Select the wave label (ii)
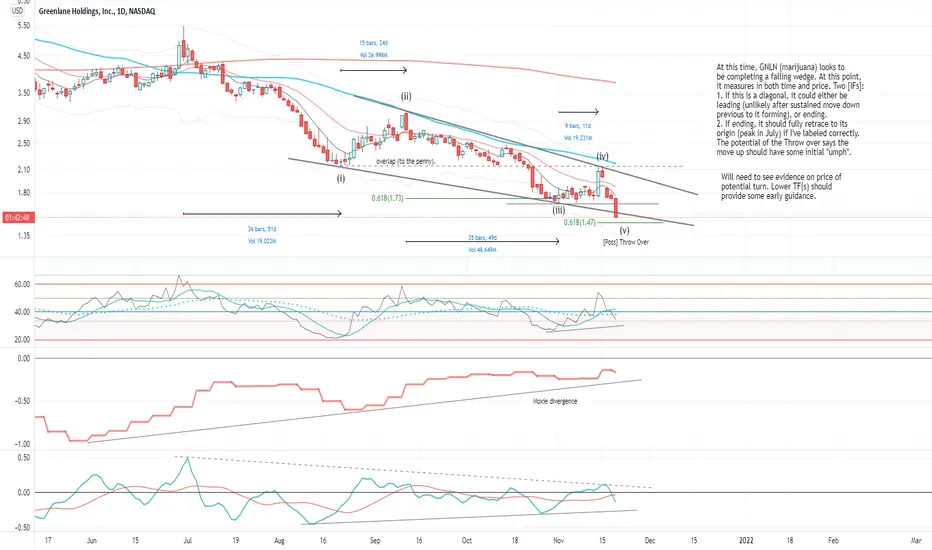The width and height of the screenshot is (932, 550). point(405,96)
